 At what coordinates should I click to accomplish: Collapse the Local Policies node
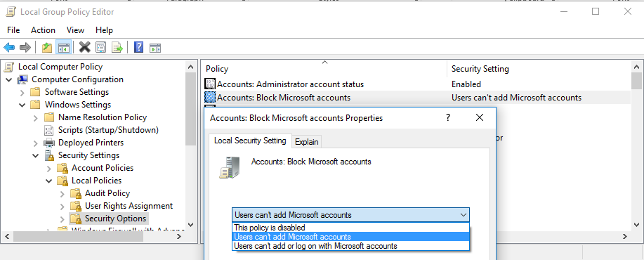[x=49, y=181]
